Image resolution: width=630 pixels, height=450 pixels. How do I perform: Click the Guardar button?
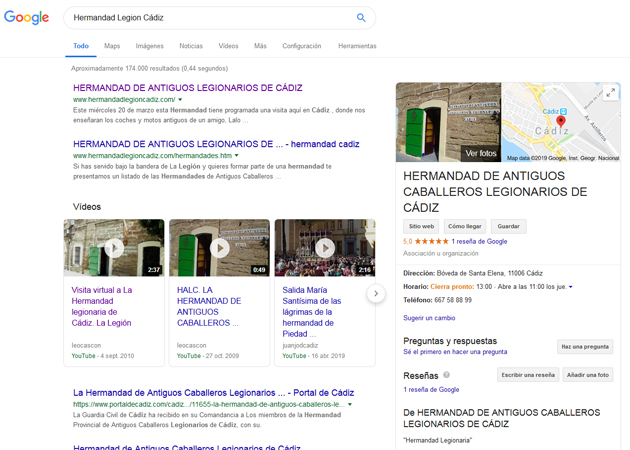pos(509,226)
